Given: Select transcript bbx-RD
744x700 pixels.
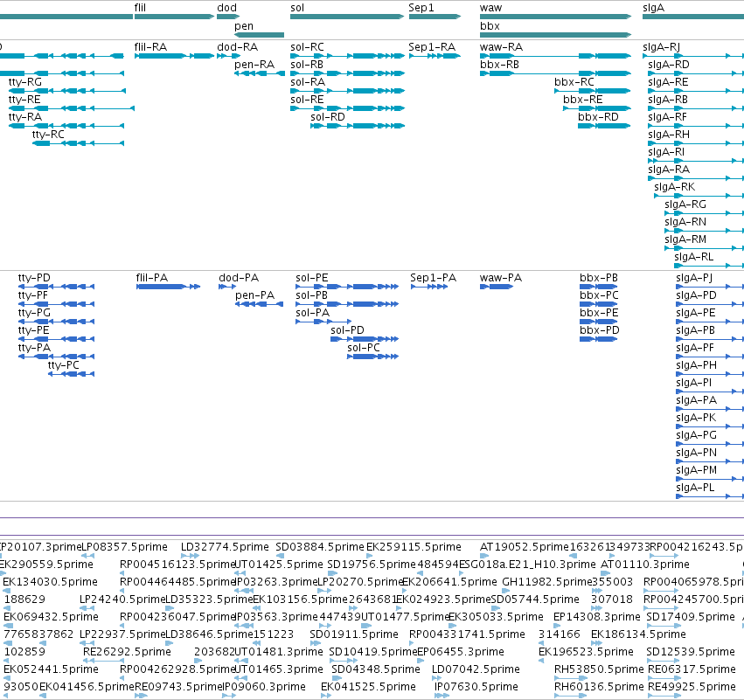Looking at the screenshot, I should pyautogui.click(x=604, y=126).
